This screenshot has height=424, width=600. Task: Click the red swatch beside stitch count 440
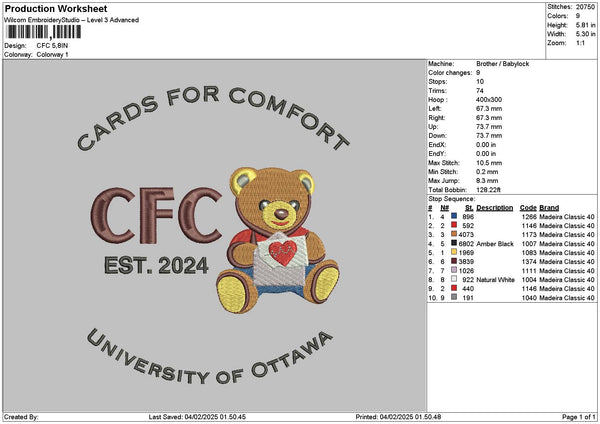454,288
